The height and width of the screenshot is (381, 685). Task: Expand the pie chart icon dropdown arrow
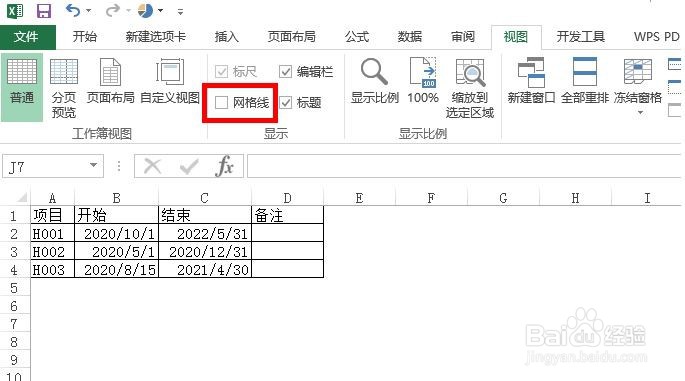[160, 10]
